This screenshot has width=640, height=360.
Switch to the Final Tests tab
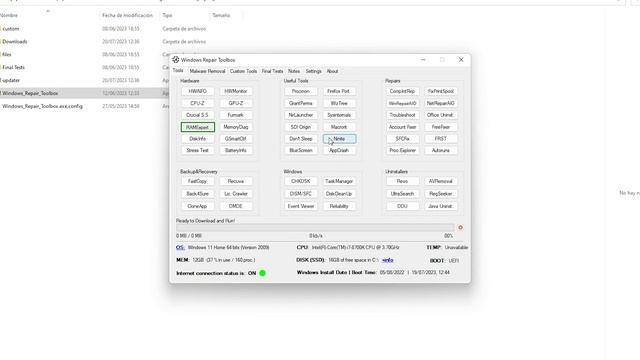272,71
